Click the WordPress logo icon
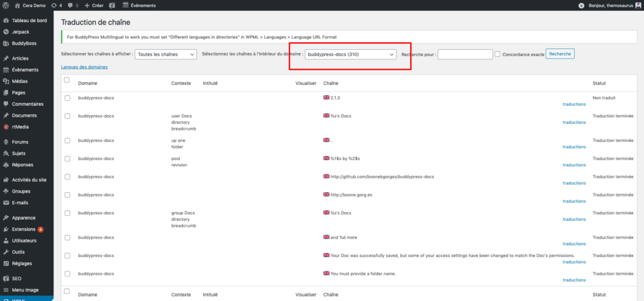 click(x=6, y=5)
